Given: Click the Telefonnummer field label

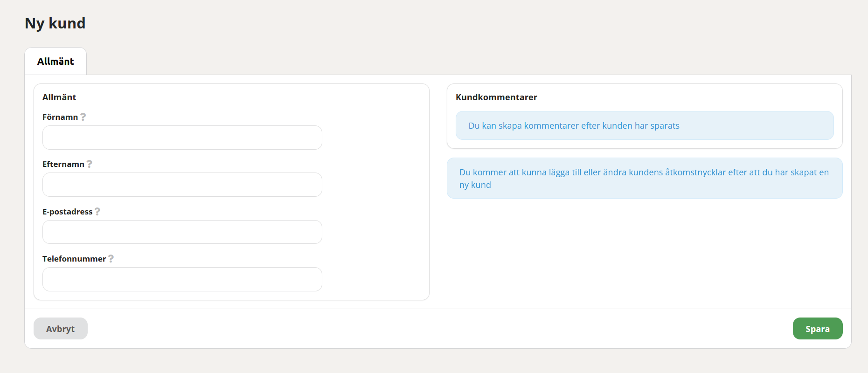Looking at the screenshot, I should [74, 259].
